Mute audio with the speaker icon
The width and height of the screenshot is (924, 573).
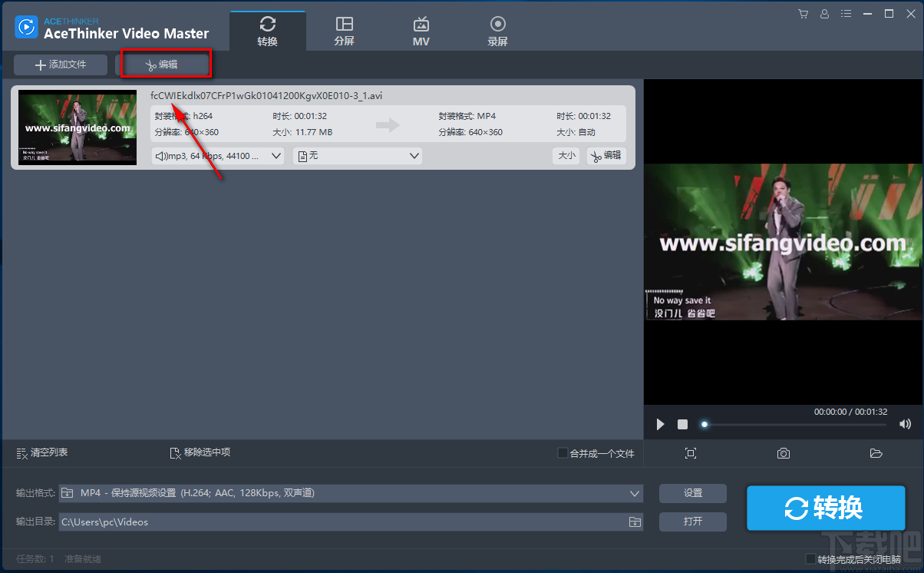pos(904,423)
